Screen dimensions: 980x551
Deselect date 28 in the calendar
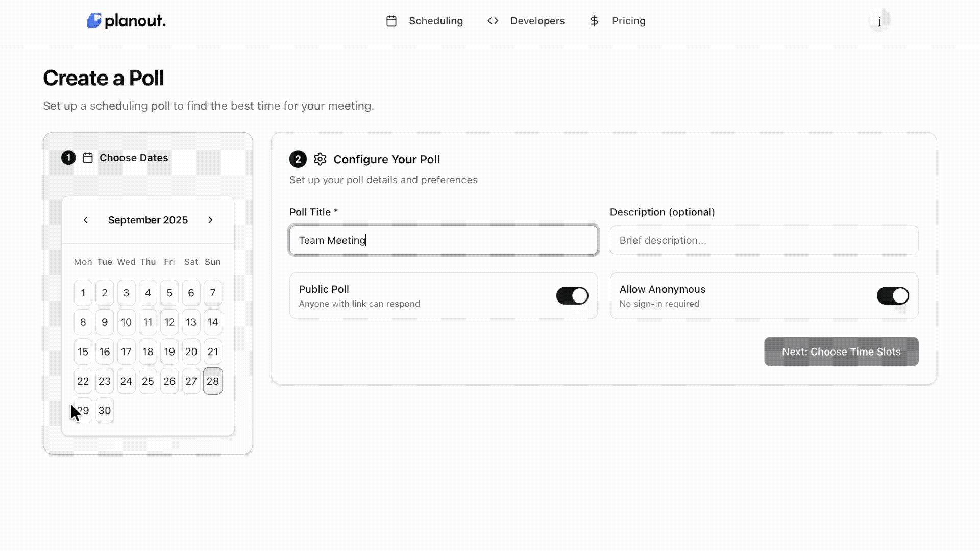point(212,381)
